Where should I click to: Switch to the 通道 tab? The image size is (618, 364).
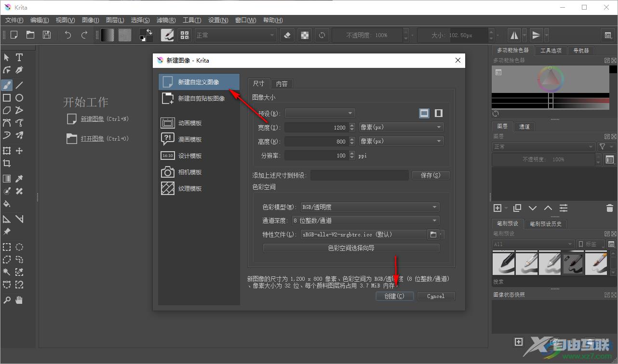coord(524,127)
